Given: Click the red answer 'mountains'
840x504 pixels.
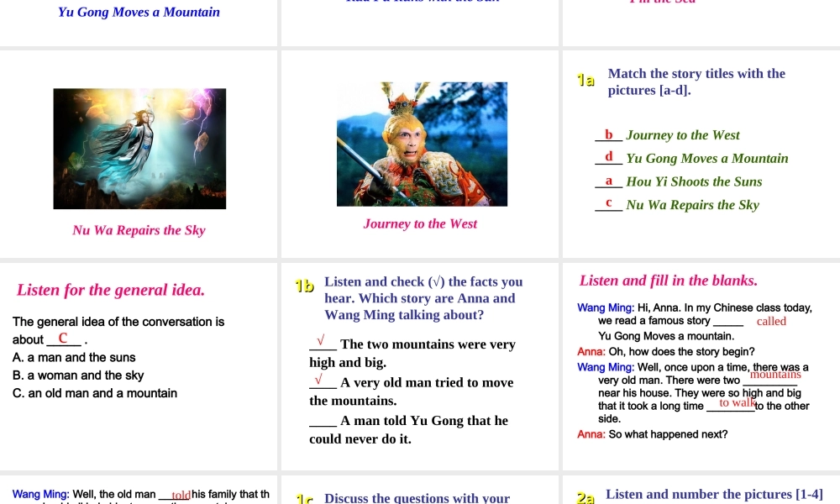Looking at the screenshot, I should pyautogui.click(x=775, y=375).
